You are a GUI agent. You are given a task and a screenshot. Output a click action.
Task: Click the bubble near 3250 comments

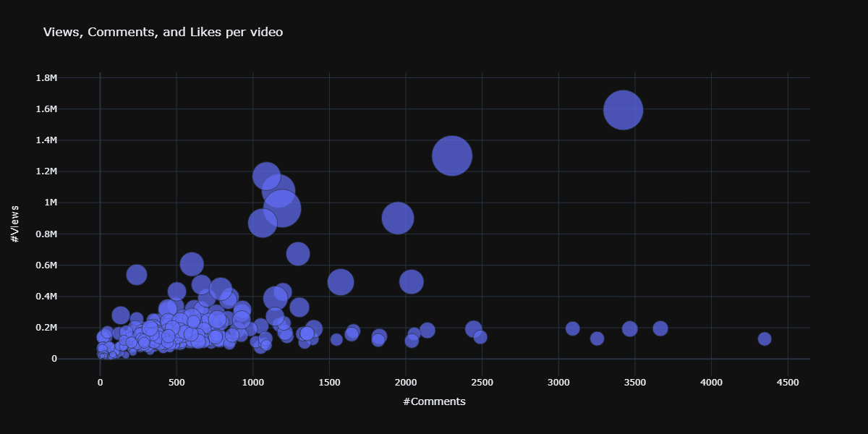click(597, 339)
